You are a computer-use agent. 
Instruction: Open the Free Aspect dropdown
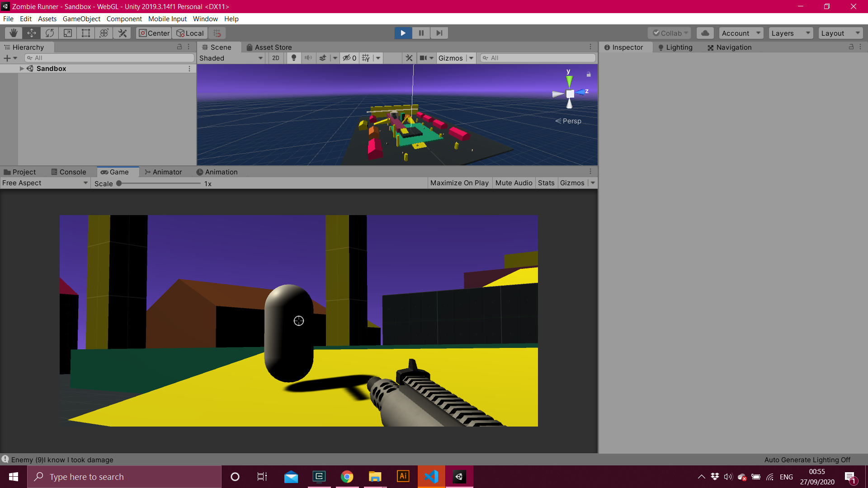[x=44, y=183]
